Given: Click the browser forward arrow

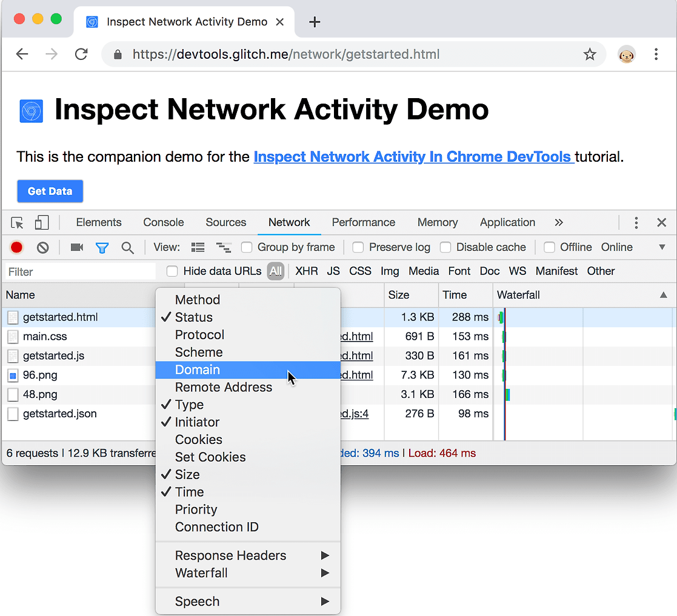Looking at the screenshot, I should [52, 55].
